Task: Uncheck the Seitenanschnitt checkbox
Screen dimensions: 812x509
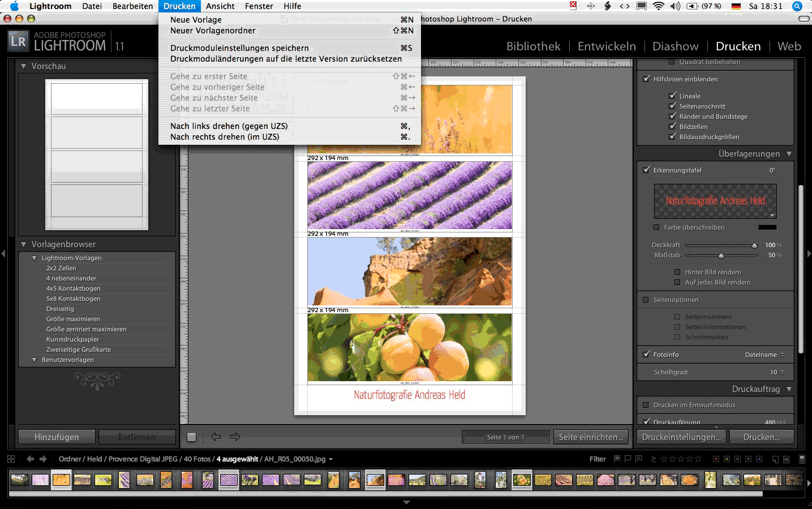Action: [x=672, y=106]
